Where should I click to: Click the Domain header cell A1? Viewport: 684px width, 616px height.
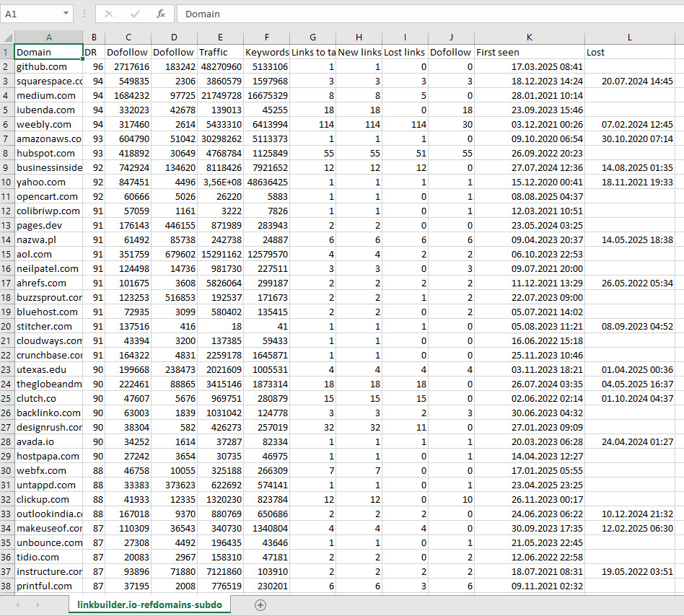(49, 52)
